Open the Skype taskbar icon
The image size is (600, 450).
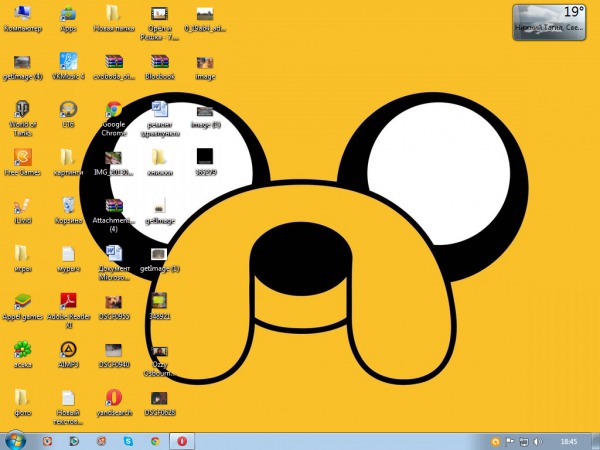coord(128,442)
